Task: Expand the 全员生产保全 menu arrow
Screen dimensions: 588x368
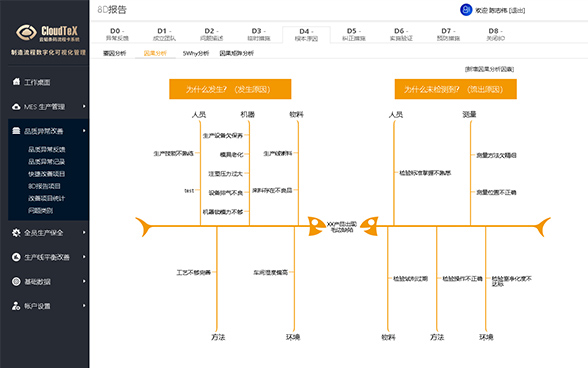Action: [84, 233]
